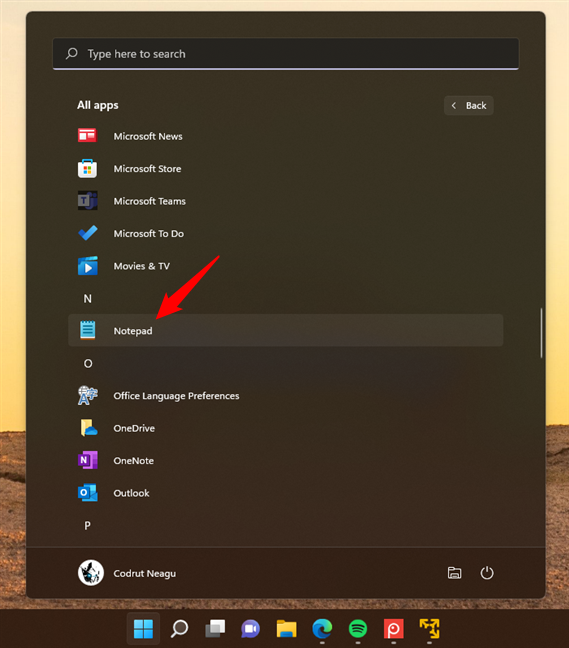Viewport: 569px width, 648px height.
Task: Click Codrut Neagu's profile picture
Action: pyautogui.click(x=90, y=573)
